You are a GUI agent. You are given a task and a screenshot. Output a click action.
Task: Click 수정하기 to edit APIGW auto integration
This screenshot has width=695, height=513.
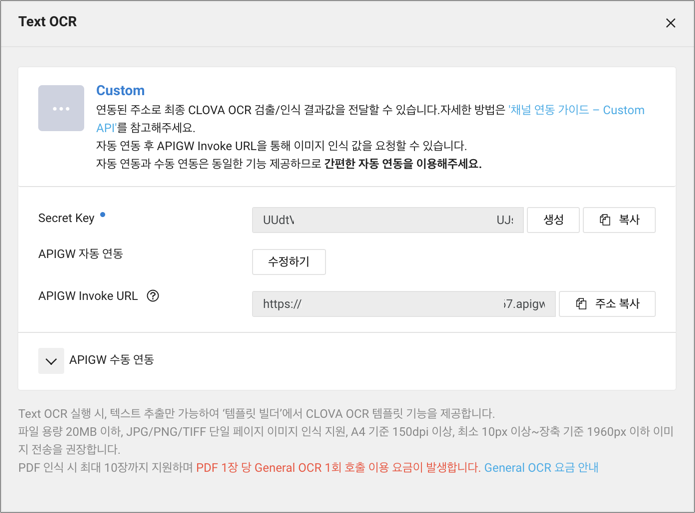(289, 262)
